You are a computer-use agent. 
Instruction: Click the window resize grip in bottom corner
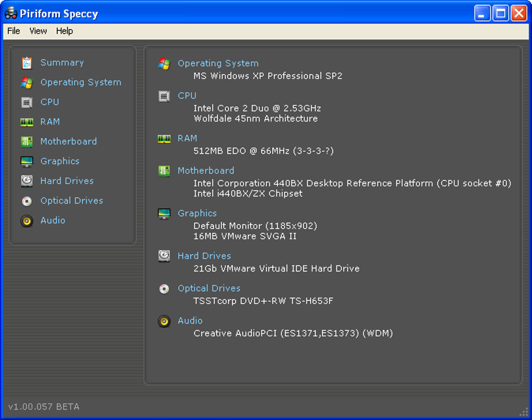coord(525,412)
